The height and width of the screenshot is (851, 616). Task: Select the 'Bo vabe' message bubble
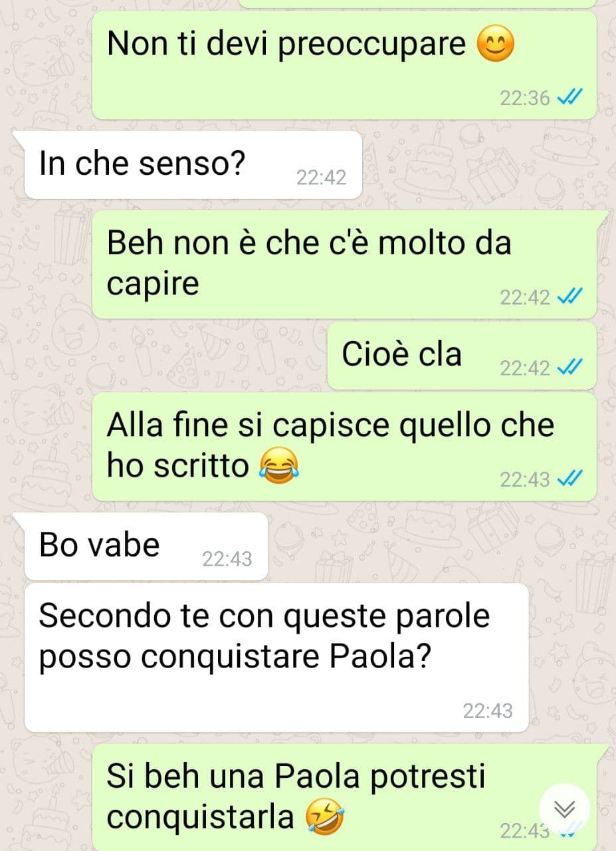[145, 546]
